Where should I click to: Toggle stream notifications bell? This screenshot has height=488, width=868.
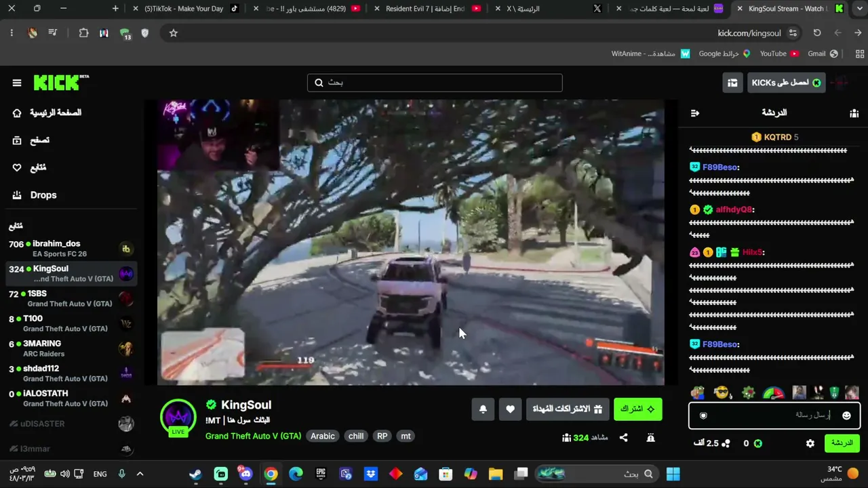point(483,409)
